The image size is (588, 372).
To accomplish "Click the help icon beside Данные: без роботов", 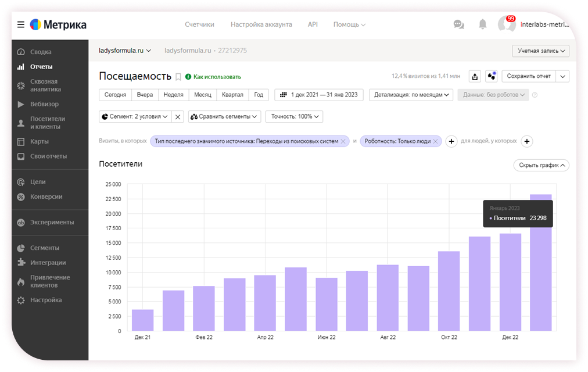I will click(535, 95).
